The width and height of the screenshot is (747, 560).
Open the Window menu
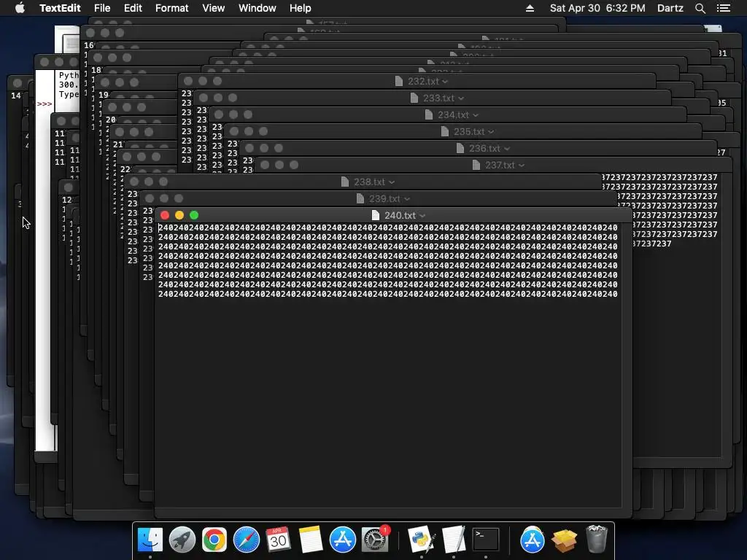point(257,8)
